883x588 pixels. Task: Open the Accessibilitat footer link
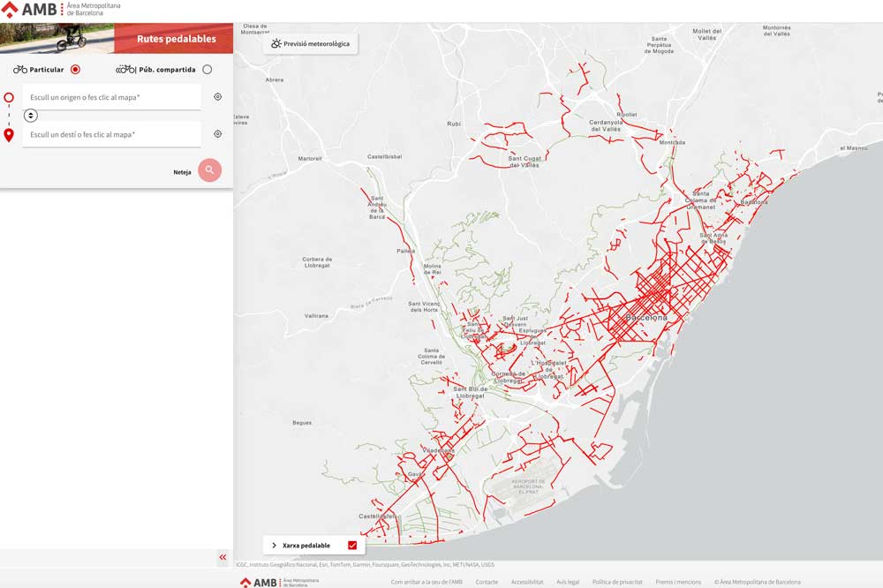point(527,582)
